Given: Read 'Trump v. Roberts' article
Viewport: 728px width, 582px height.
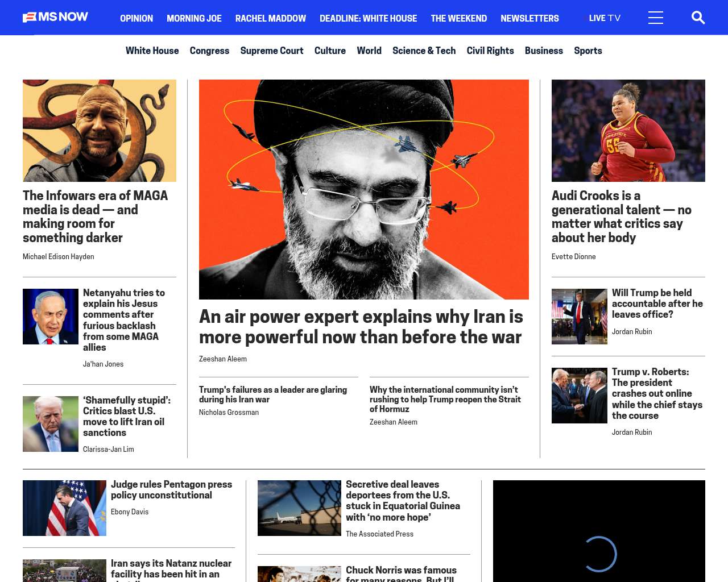Looking at the screenshot, I should coord(657,394).
